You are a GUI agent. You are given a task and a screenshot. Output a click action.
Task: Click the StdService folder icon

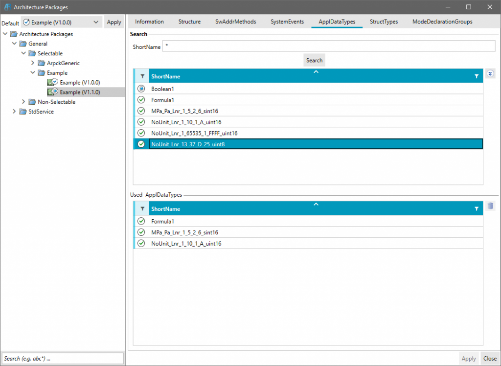(x=23, y=112)
